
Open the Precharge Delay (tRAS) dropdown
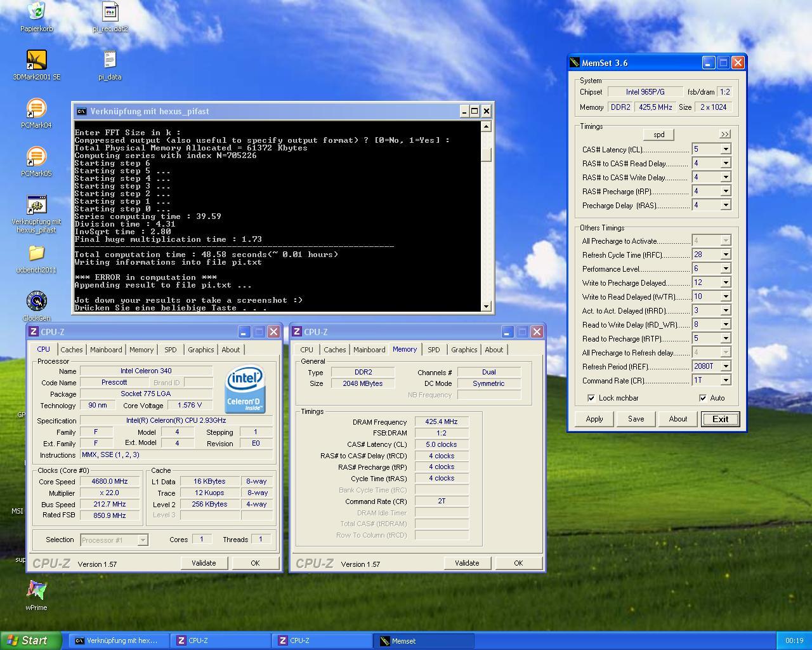726,205
